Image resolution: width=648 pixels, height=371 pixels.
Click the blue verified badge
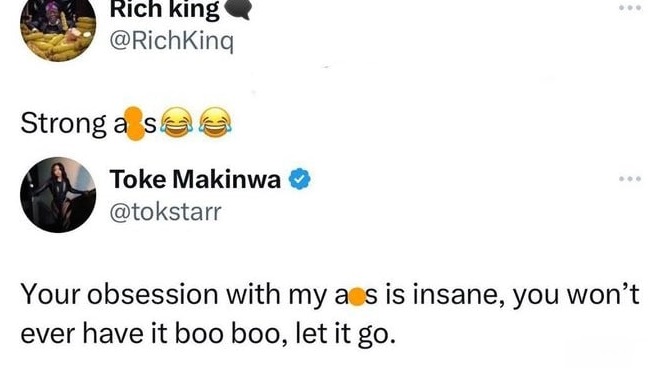pyautogui.click(x=300, y=179)
